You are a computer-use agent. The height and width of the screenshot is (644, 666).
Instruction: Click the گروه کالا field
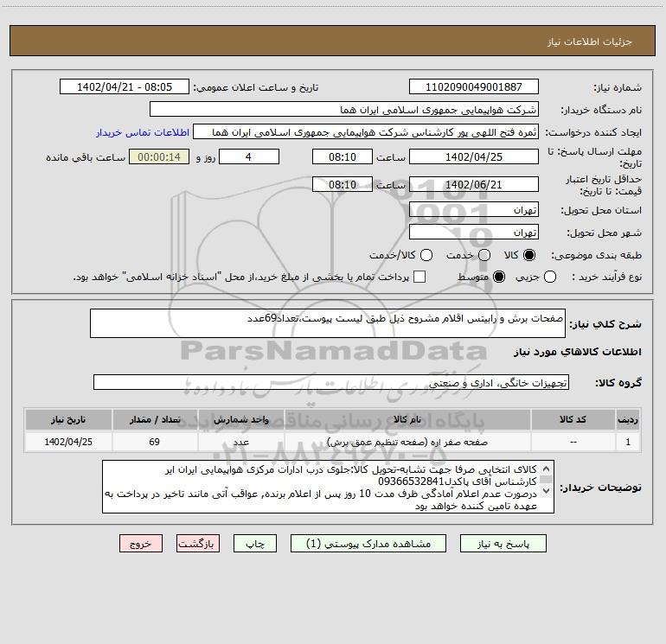(x=331, y=382)
